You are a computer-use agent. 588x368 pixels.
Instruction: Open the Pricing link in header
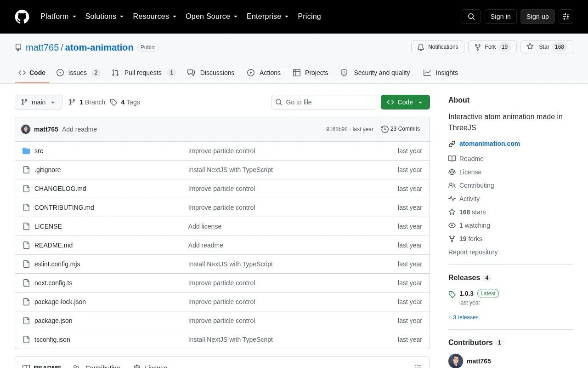coord(309,17)
